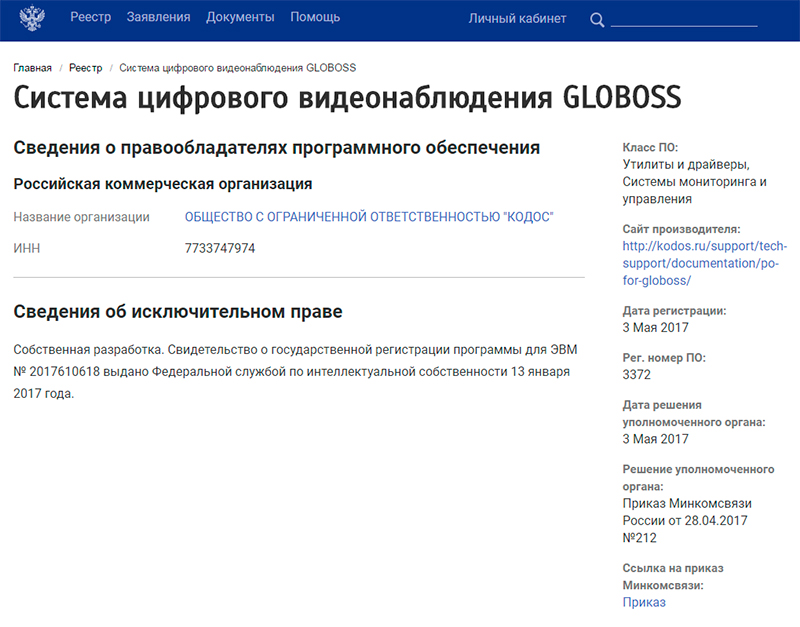This screenshot has width=800, height=627.
Task: Visit the kodos.ru manufacturer site link
Action: click(704, 263)
